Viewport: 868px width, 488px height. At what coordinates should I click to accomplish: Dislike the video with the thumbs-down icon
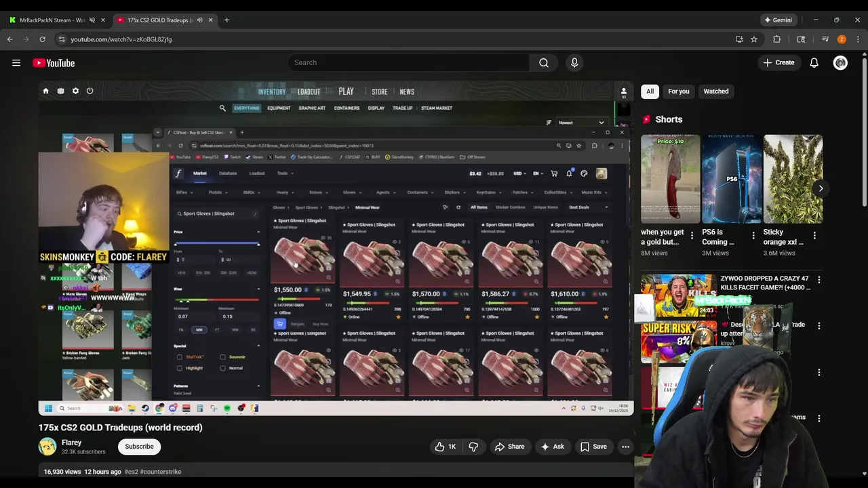pyautogui.click(x=473, y=447)
